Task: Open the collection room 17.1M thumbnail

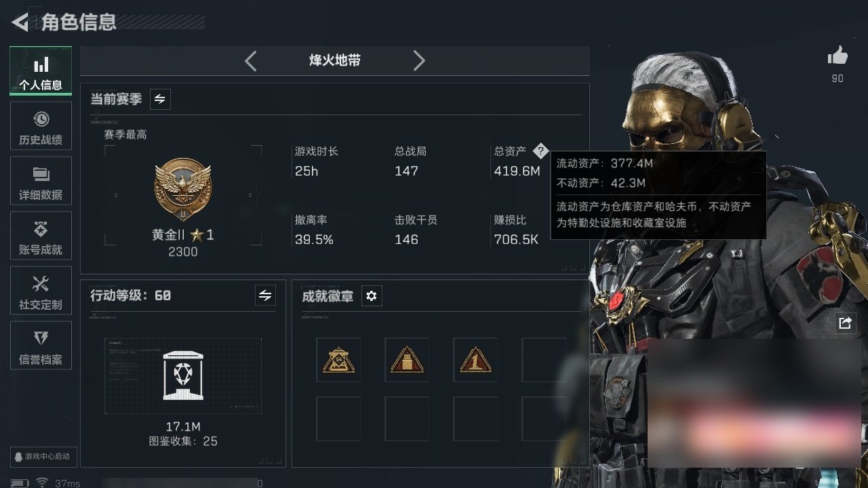Action: click(183, 375)
